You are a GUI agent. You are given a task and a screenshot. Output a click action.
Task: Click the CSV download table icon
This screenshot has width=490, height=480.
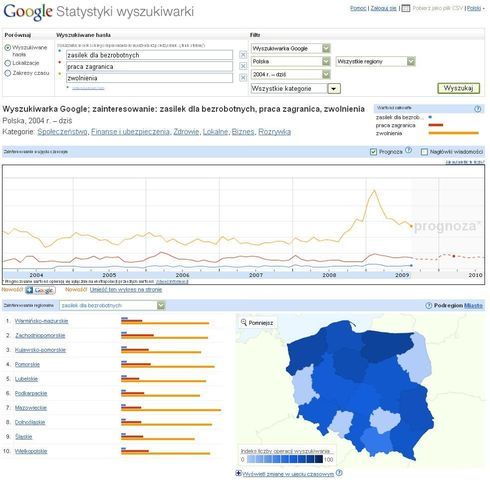[x=406, y=8]
